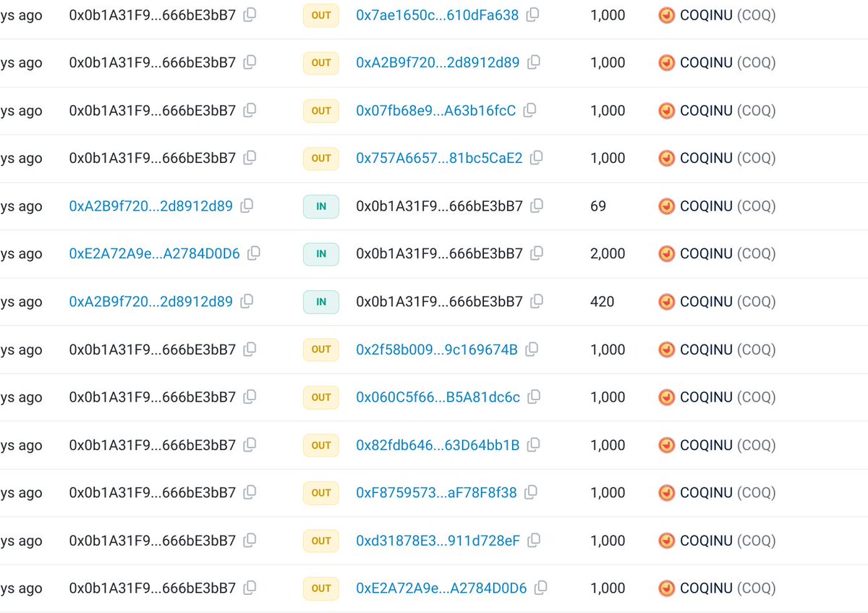Open address link 0x060C5f66...B5A81dc6c

pyautogui.click(x=438, y=397)
